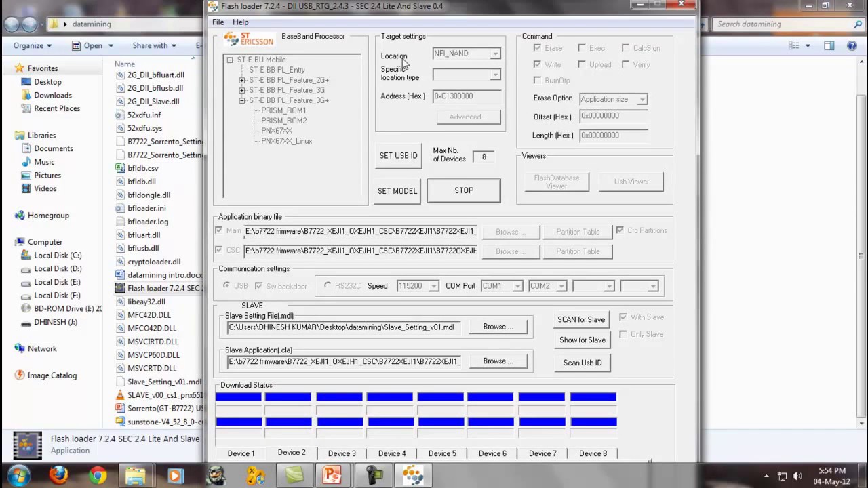Click the SET MODEL button
This screenshot has height=488, width=868.
click(x=397, y=191)
